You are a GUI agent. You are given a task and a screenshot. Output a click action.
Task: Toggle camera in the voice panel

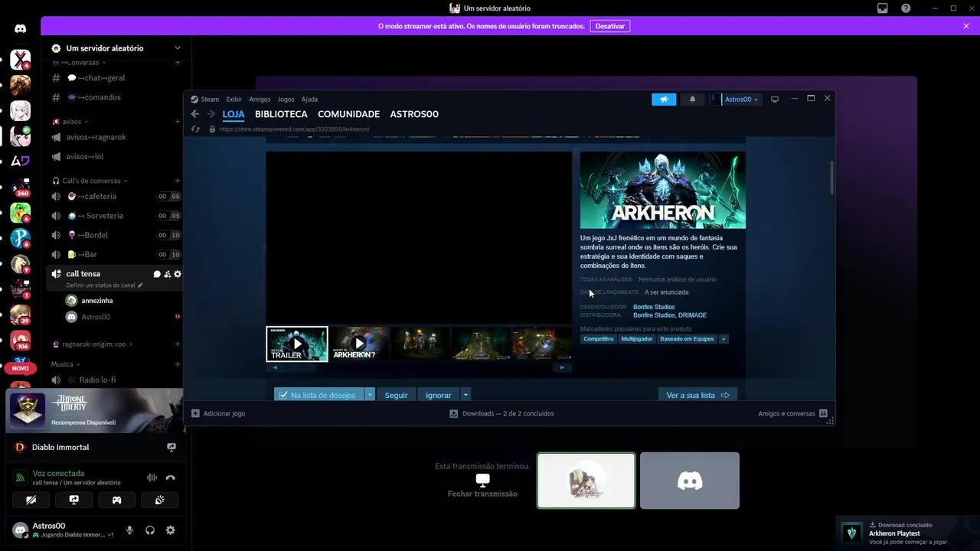31,500
